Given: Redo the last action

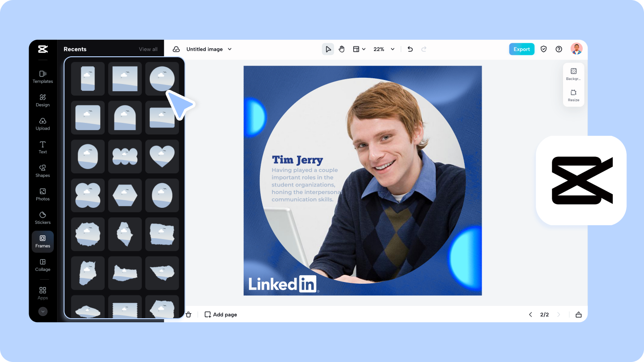Looking at the screenshot, I should (x=424, y=49).
